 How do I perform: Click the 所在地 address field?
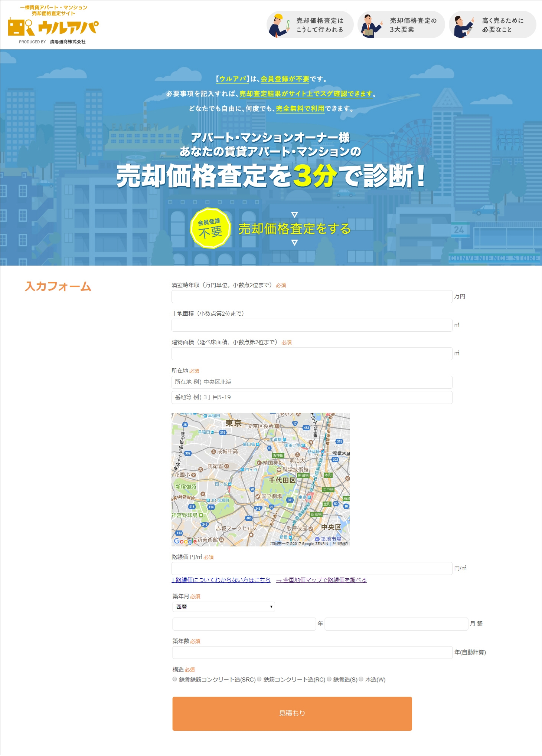pos(312,382)
